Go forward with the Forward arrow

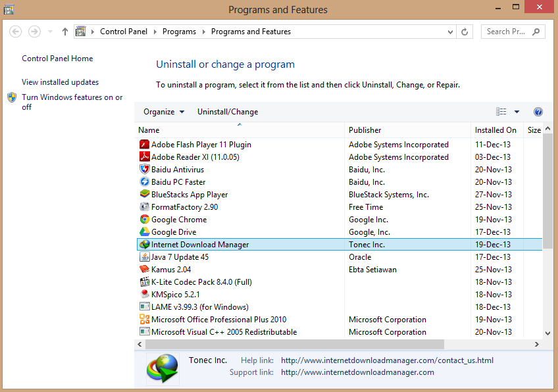pyautogui.click(x=34, y=32)
